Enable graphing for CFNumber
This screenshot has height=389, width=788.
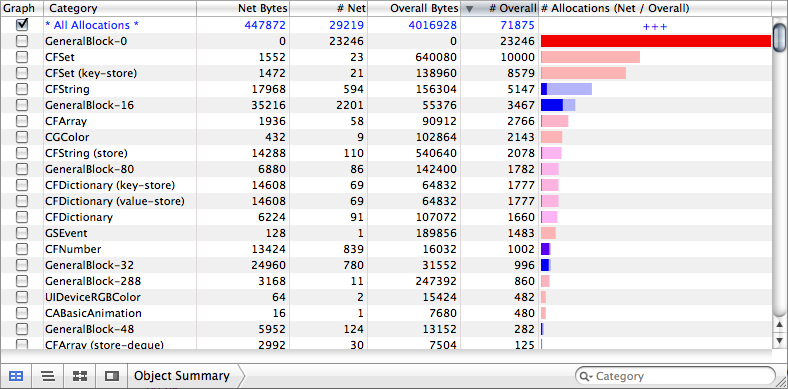click(x=22, y=249)
